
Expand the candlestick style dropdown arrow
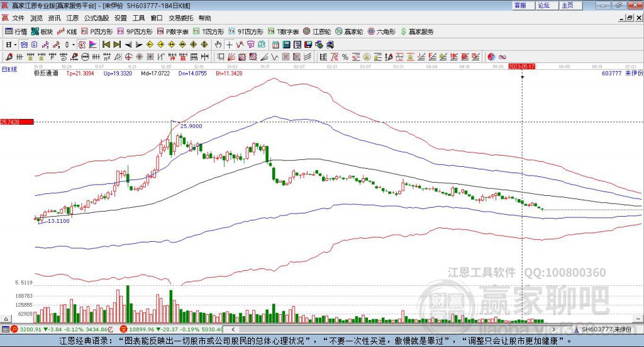click(74, 45)
